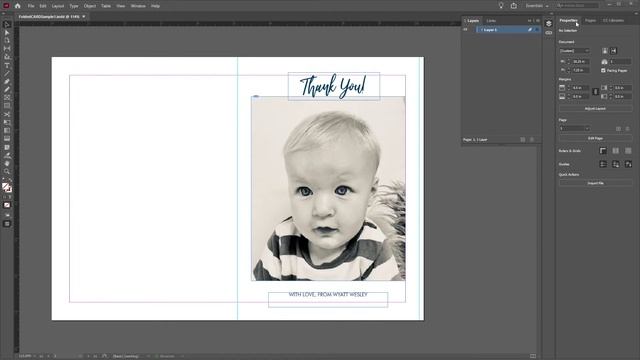Open the Object menu
Screen dimensions: 640x360
click(x=90, y=6)
